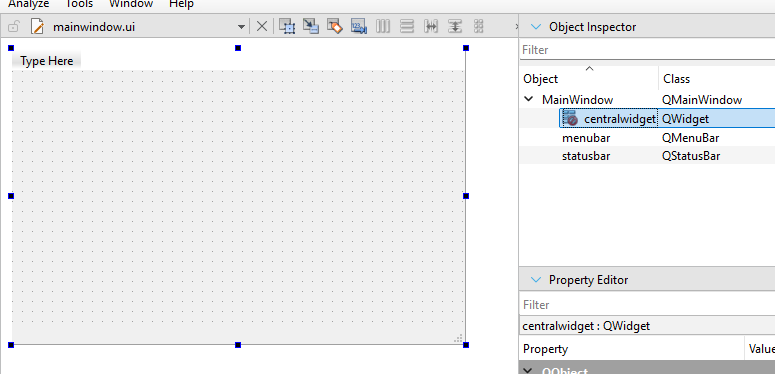Collapse the Property Editor panel chevron

point(535,280)
